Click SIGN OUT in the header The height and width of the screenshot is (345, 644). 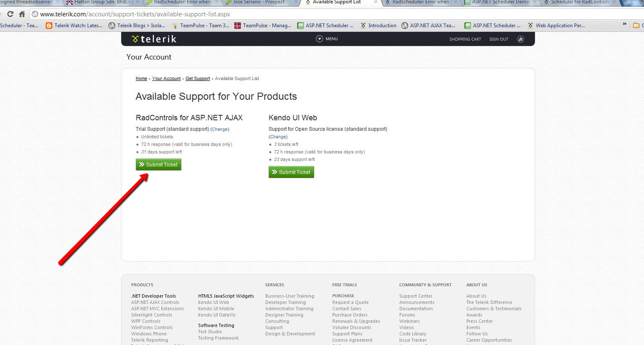[499, 39]
